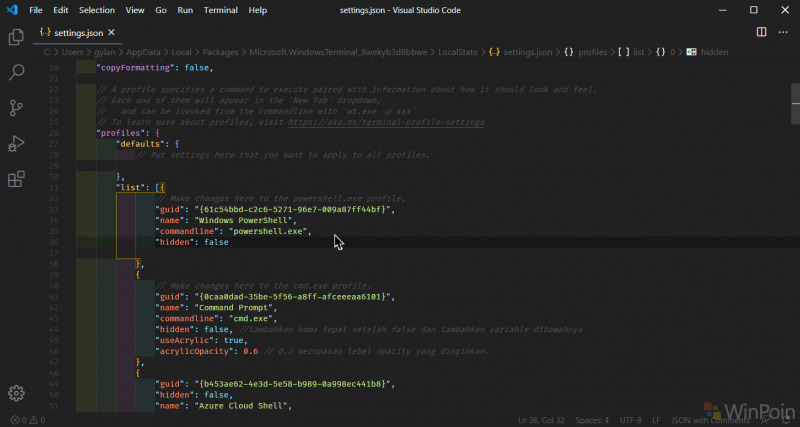
Task: Click 'gylan' breadcrumb folder
Action: coord(105,52)
